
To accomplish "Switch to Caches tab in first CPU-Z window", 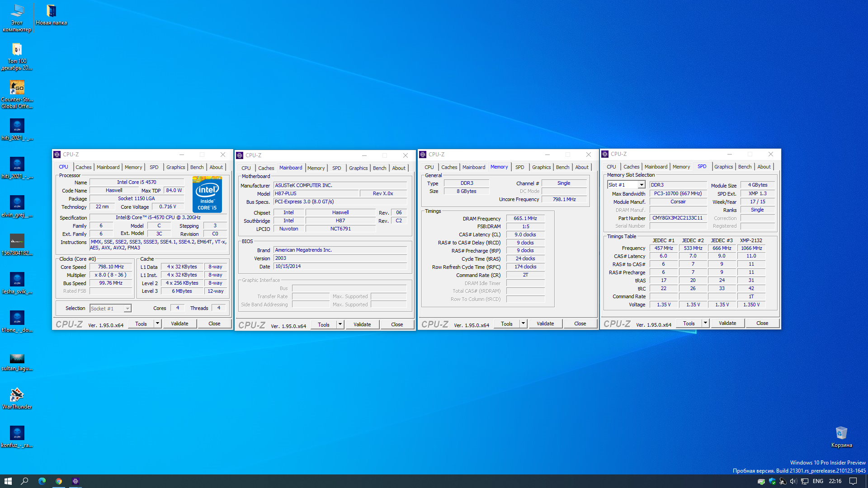I will click(x=84, y=167).
